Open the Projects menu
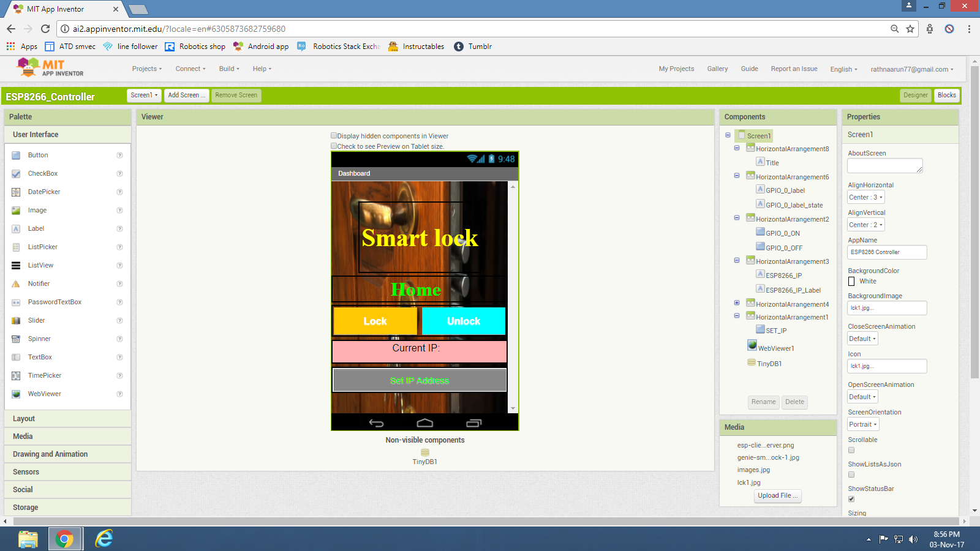The width and height of the screenshot is (980, 551). tap(147, 69)
